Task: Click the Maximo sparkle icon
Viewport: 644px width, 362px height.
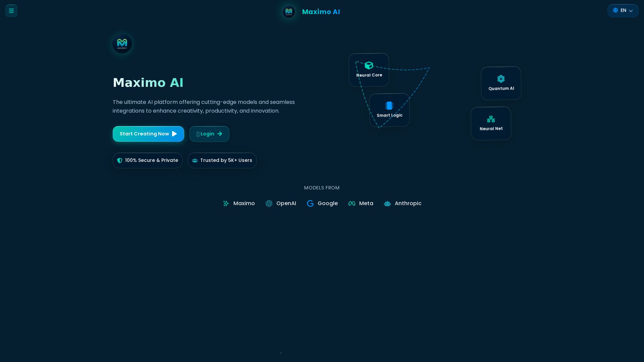Action: tap(226, 203)
